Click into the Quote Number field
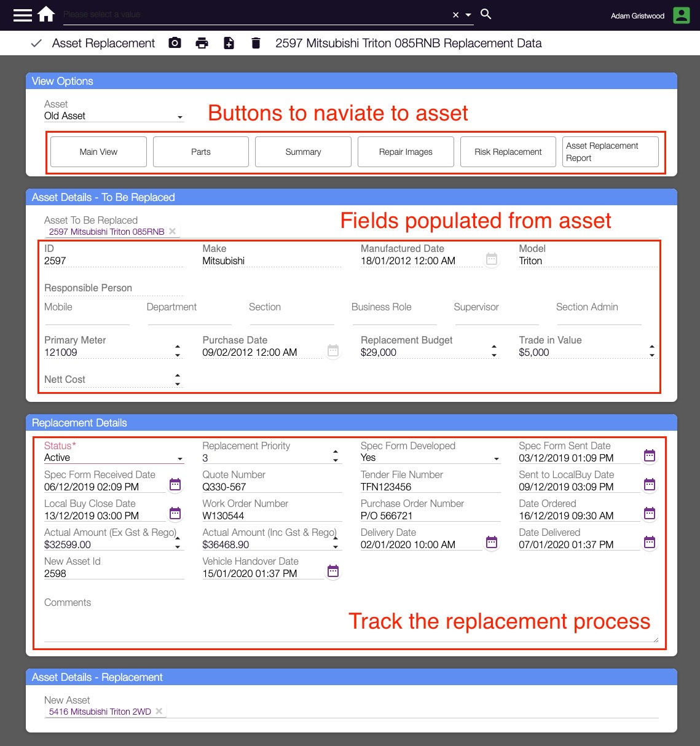The width and height of the screenshot is (700, 746). pyautogui.click(x=271, y=487)
